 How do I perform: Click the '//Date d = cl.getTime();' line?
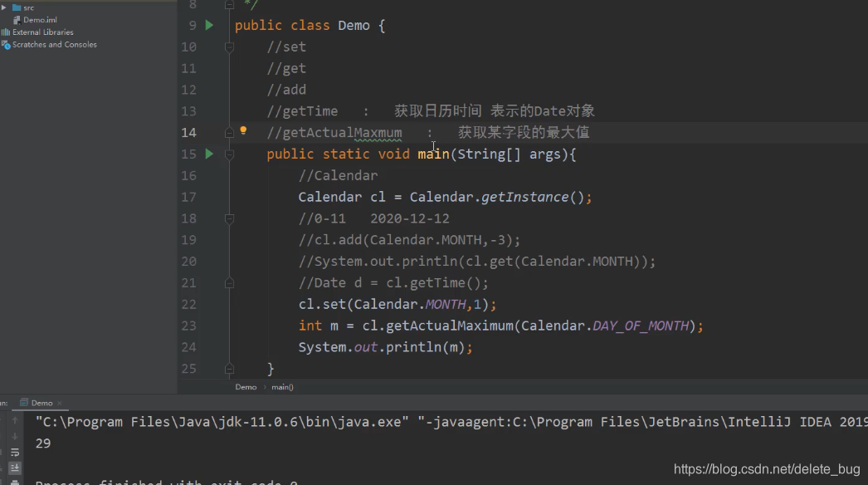click(393, 283)
